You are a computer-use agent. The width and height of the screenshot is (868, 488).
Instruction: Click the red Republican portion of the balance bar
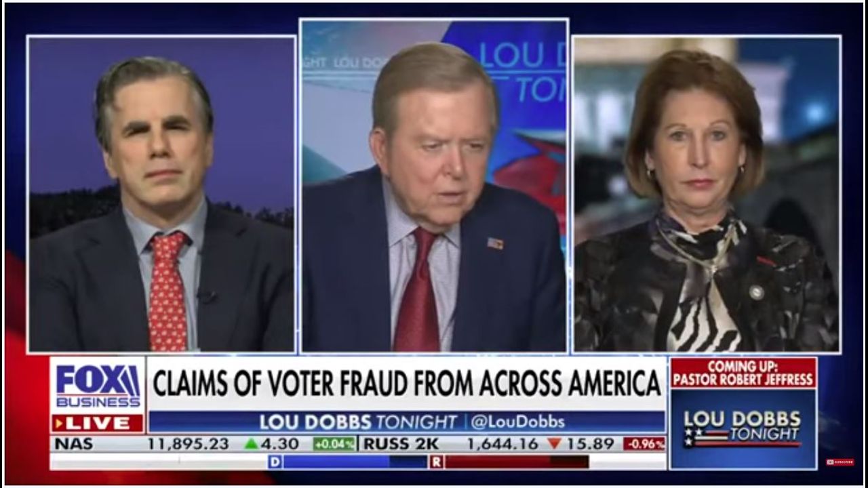tap(517, 462)
